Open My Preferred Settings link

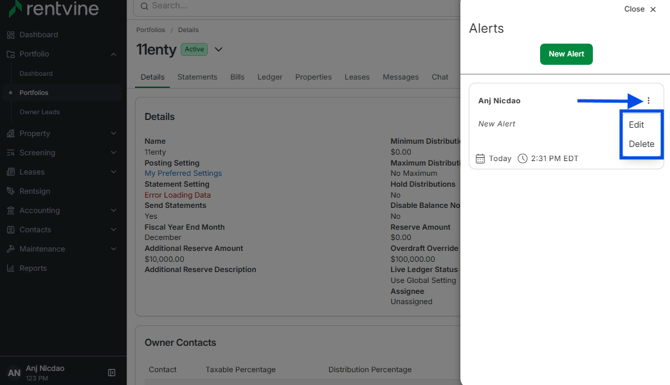(x=183, y=173)
